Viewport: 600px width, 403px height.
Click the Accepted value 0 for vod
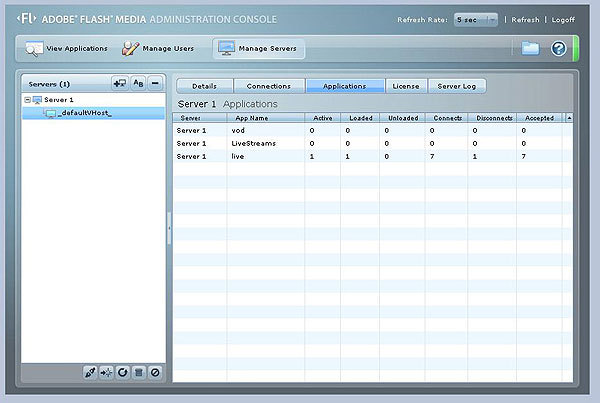(x=523, y=131)
